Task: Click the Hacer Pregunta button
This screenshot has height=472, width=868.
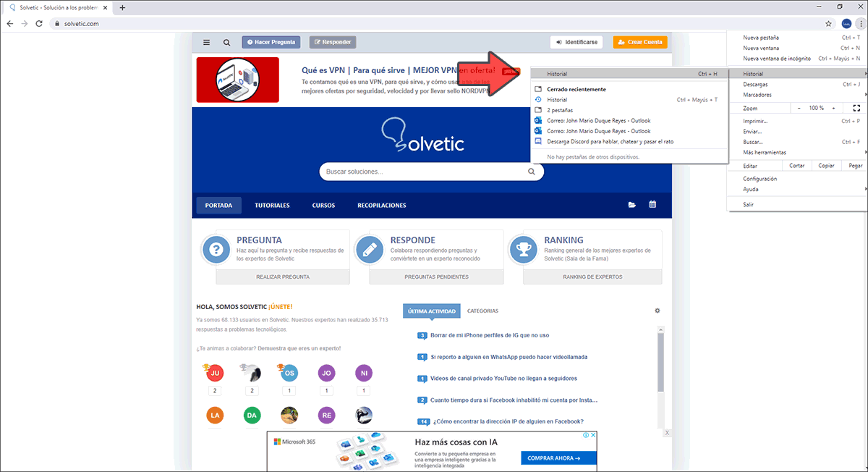Action: pos(271,42)
